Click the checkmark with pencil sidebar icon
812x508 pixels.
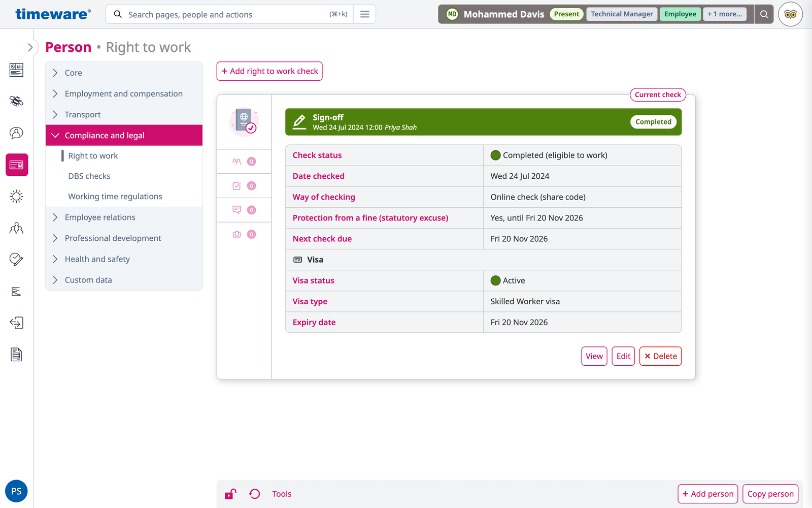16,260
